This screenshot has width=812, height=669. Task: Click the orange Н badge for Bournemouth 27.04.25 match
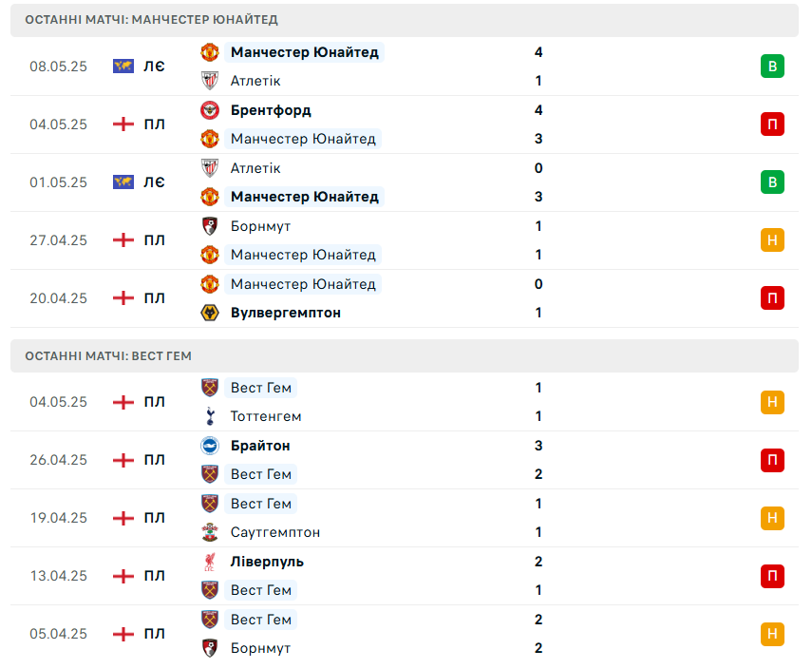click(x=772, y=240)
